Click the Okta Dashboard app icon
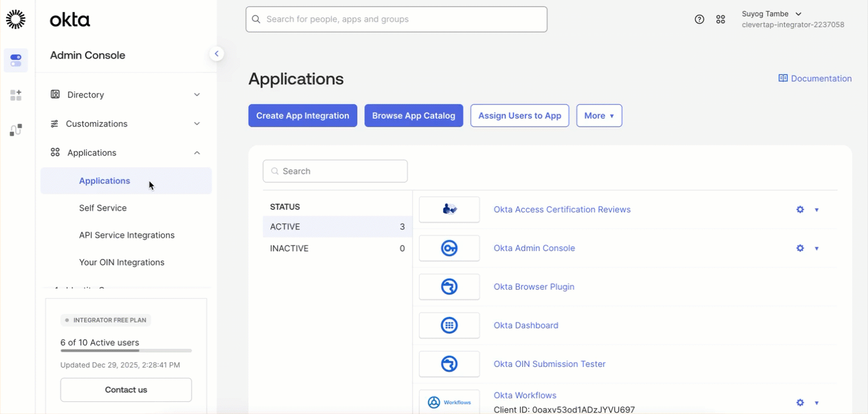Viewport: 868px width, 414px height. 449,325
